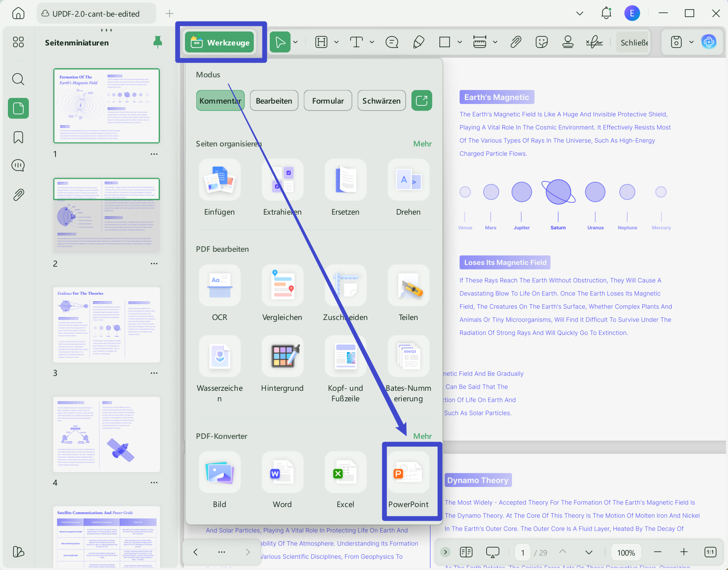728x570 pixels.
Task: Open the search panel in the sidebar
Action: coord(18,79)
